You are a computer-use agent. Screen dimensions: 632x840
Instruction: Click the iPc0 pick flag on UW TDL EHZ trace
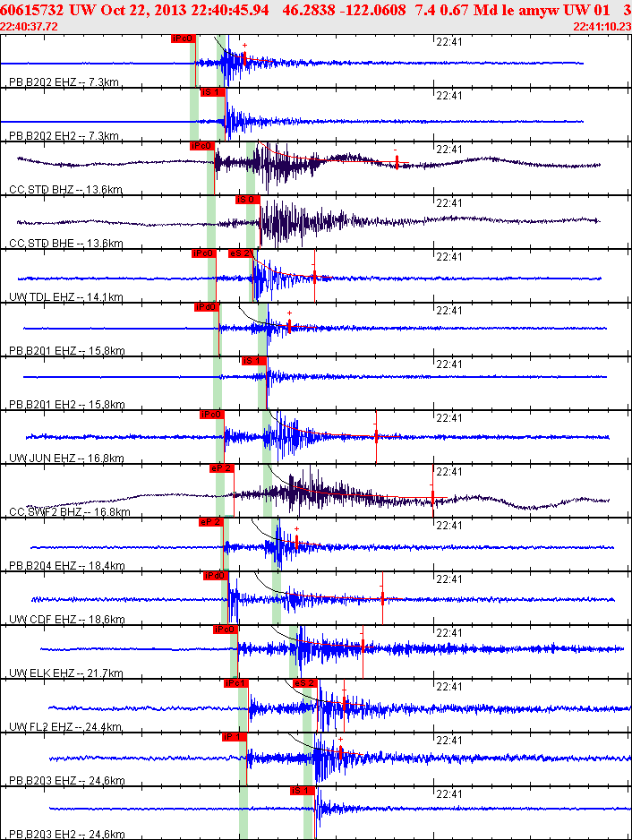[x=203, y=253]
